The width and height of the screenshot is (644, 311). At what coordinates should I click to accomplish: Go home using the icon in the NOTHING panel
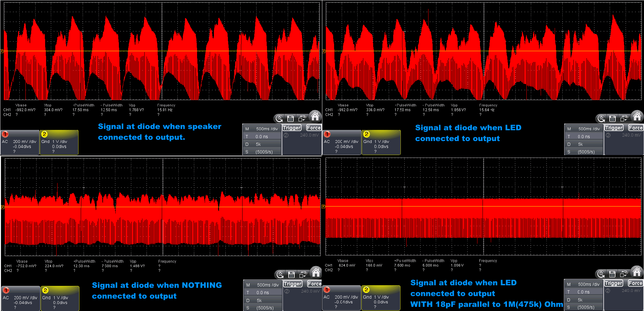[x=316, y=272]
